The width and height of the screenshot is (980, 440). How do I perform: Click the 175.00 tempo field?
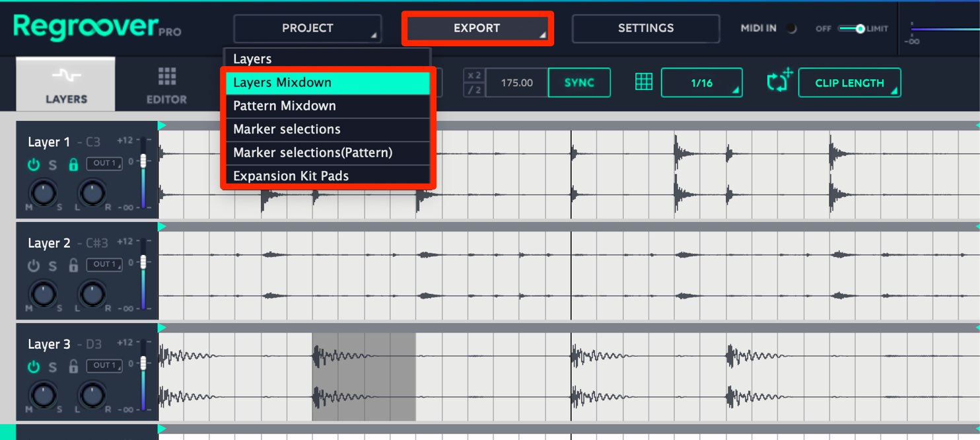pos(517,83)
